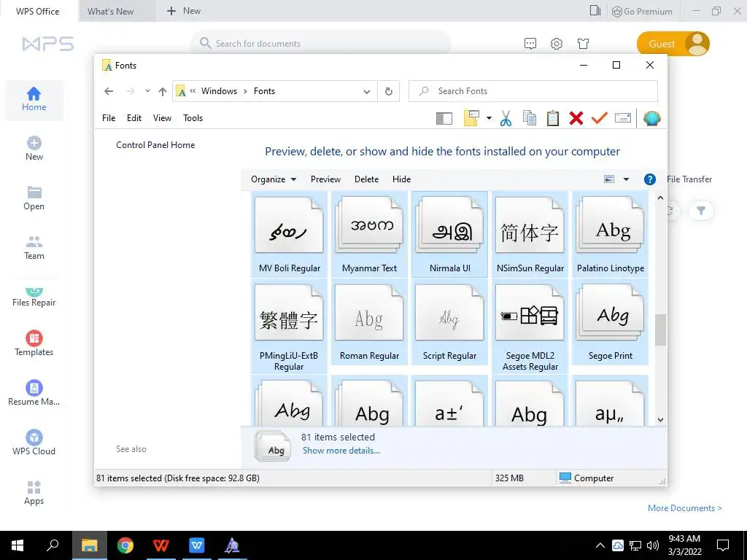Click the Go Premium button
The image size is (747, 560).
(x=642, y=11)
